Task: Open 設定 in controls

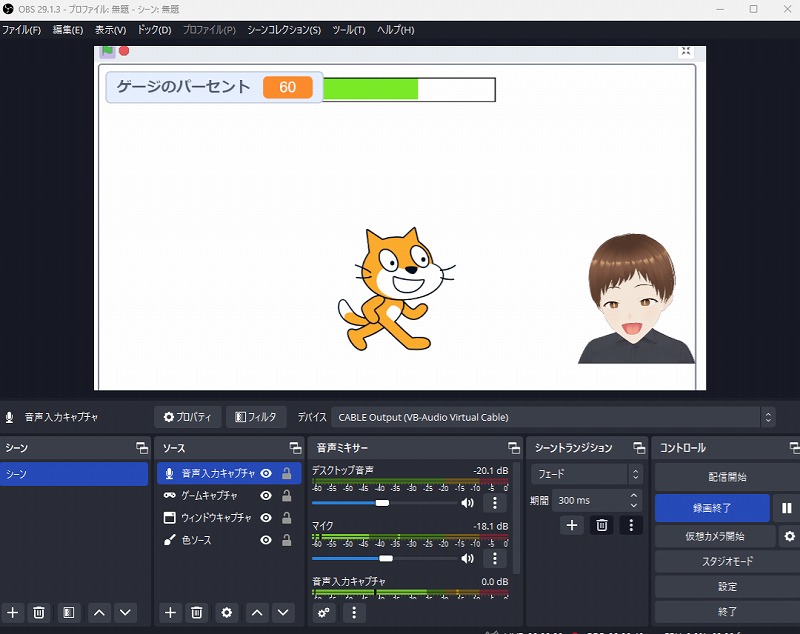Action: tap(727, 587)
